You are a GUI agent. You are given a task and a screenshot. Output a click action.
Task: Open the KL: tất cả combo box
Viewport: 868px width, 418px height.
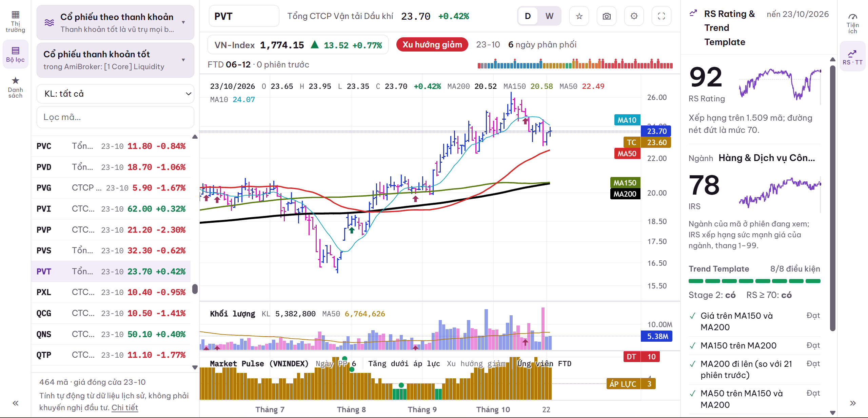click(115, 94)
